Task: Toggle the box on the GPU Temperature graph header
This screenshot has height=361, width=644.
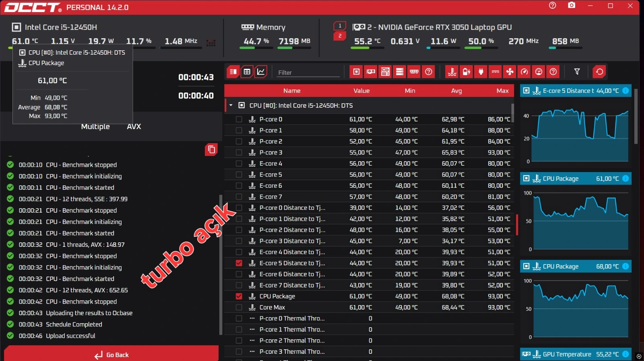Action: (x=526, y=354)
